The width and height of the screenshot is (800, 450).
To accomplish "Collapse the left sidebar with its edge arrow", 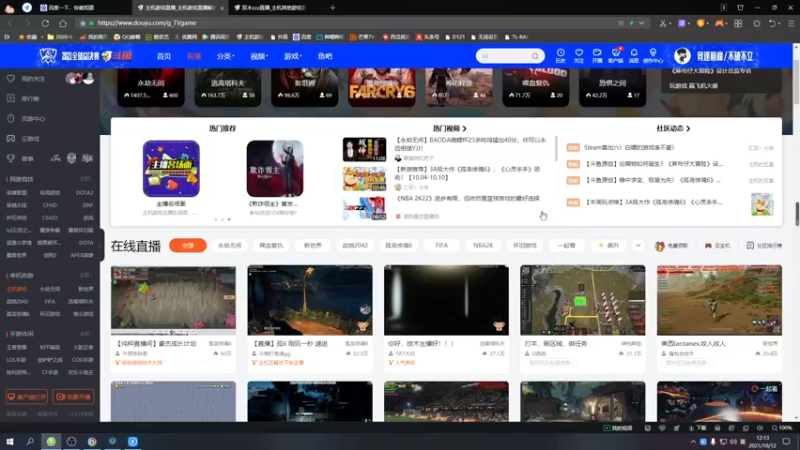I will click(101, 246).
